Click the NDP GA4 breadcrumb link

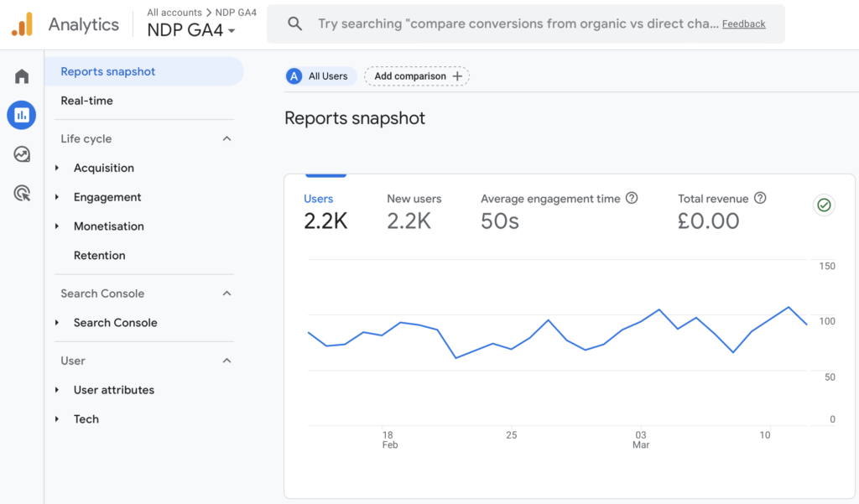[x=236, y=12]
